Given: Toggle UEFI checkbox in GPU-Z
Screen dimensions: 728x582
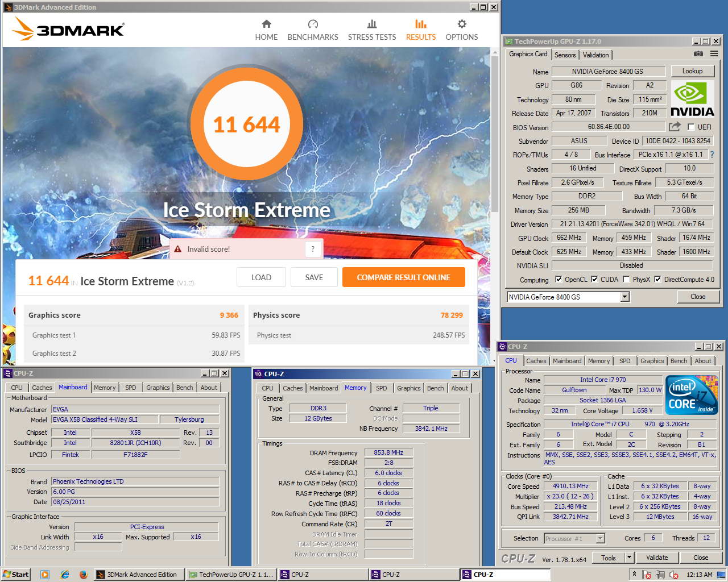Looking at the screenshot, I should click(x=691, y=127).
